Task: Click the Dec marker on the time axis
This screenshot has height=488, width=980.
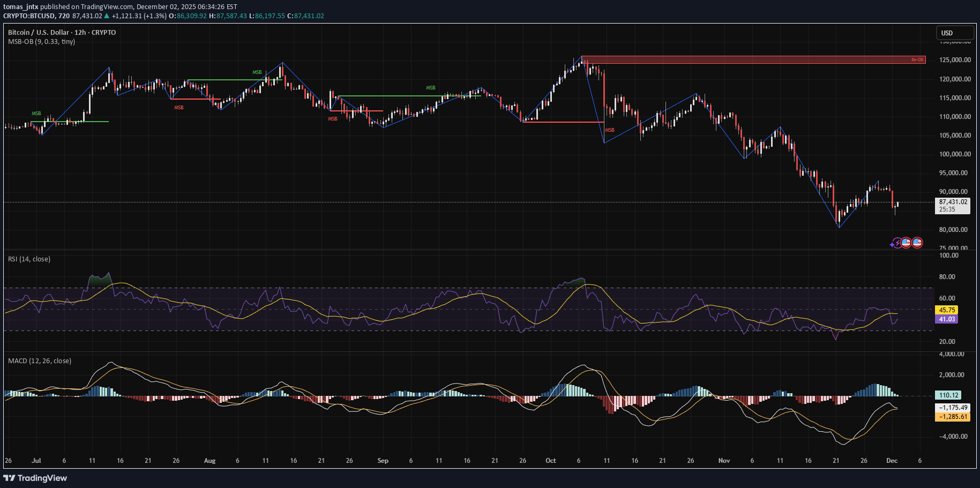Action: (892, 461)
